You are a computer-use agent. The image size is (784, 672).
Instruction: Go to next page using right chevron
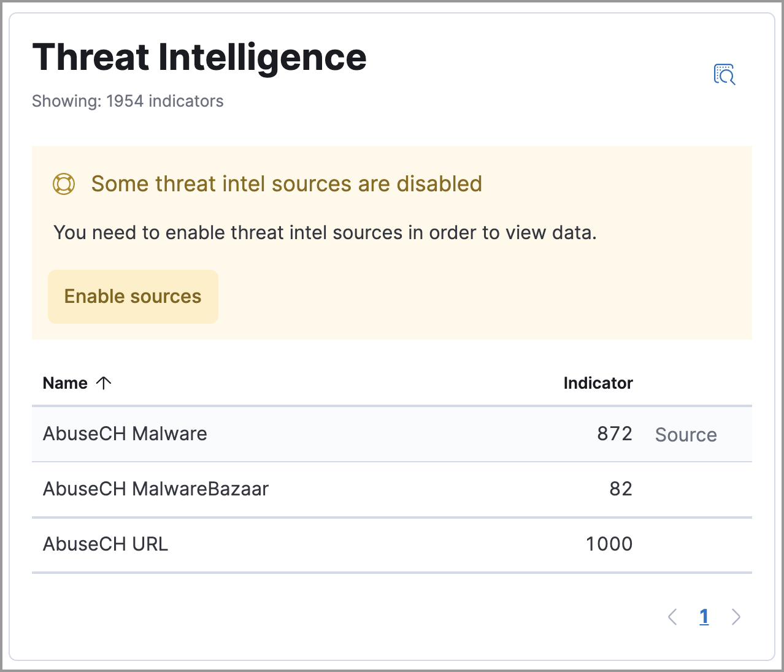pyautogui.click(x=736, y=617)
